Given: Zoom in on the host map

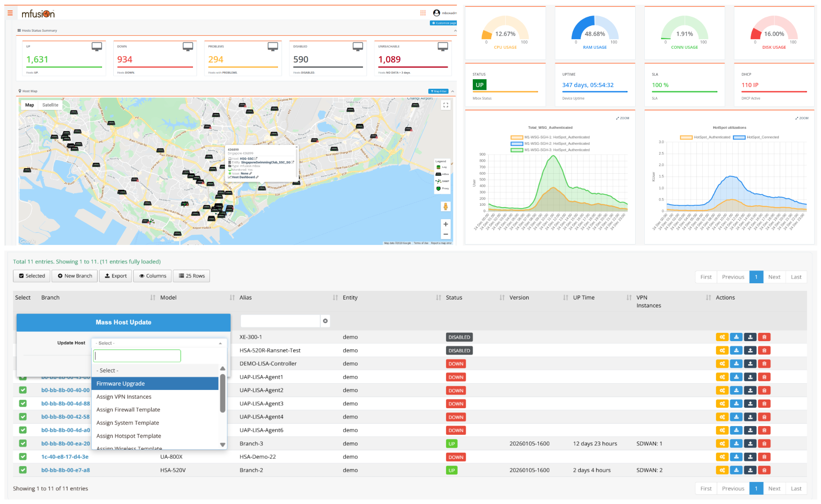Looking at the screenshot, I should [446, 224].
